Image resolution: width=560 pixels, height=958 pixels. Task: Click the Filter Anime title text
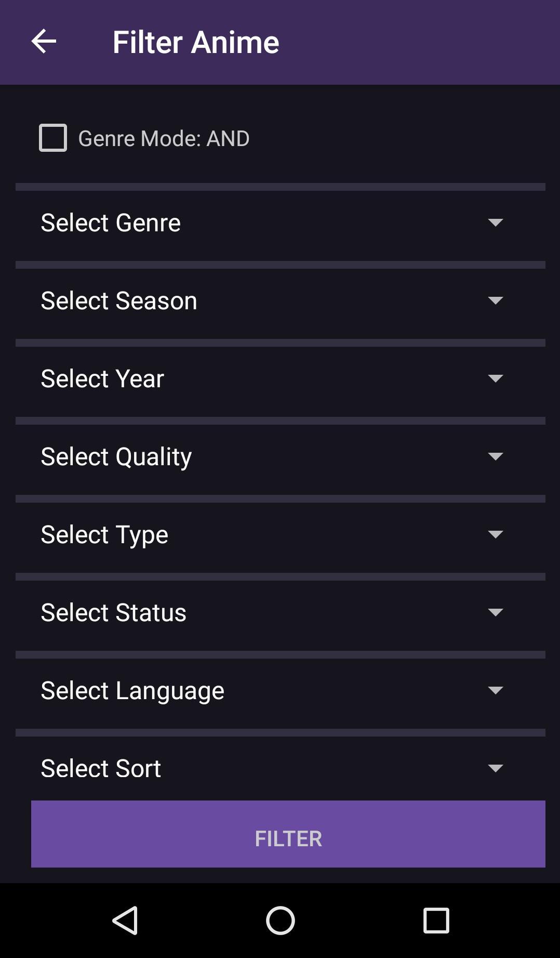[196, 42]
